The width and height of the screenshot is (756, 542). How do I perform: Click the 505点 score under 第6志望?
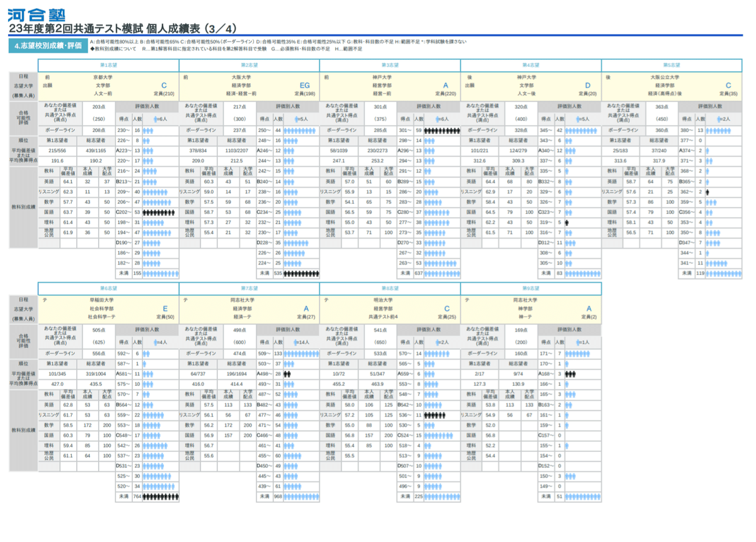pos(98,330)
